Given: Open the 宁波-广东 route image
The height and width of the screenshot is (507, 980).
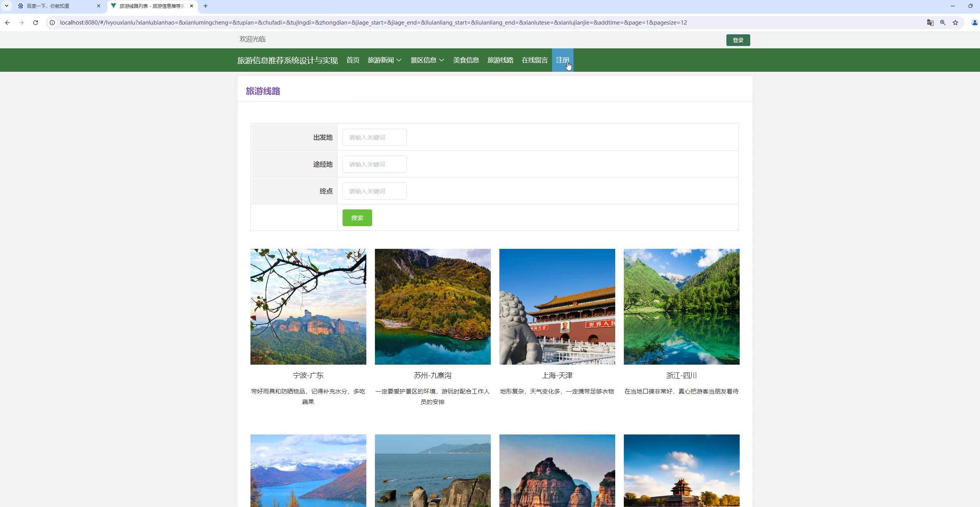Looking at the screenshot, I should pos(308,307).
